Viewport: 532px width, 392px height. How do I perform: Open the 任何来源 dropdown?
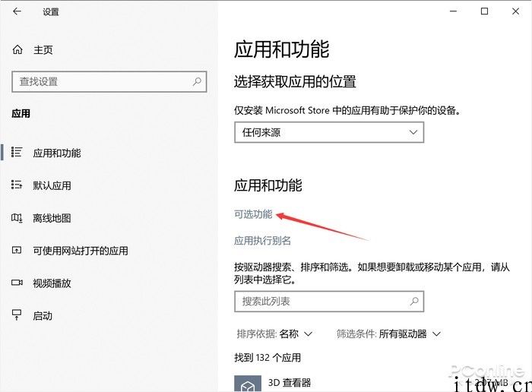[329, 132]
